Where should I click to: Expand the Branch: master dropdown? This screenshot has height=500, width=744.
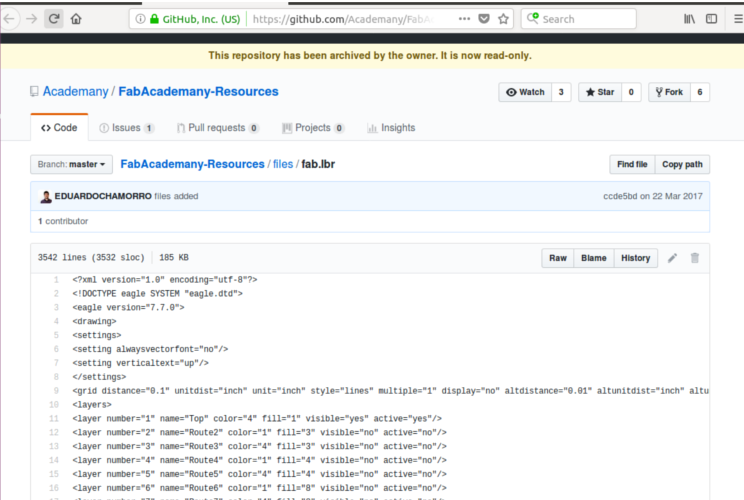click(x=71, y=164)
